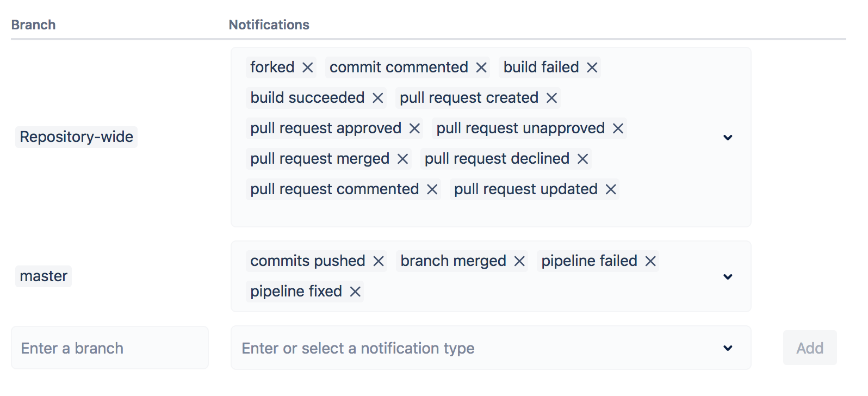
Task: Open the master branch notifications dropdown
Action: (728, 276)
